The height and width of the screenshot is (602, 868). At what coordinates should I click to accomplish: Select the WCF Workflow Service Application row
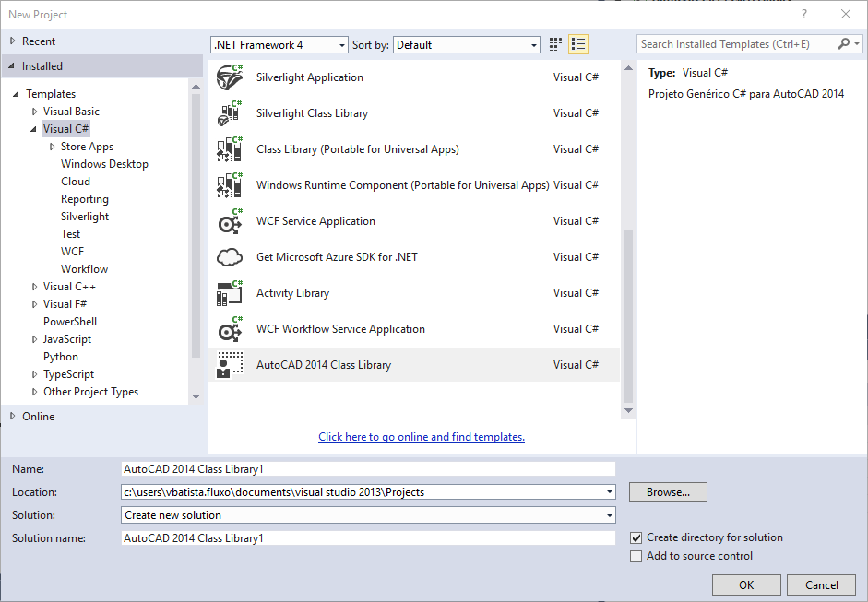(414, 329)
